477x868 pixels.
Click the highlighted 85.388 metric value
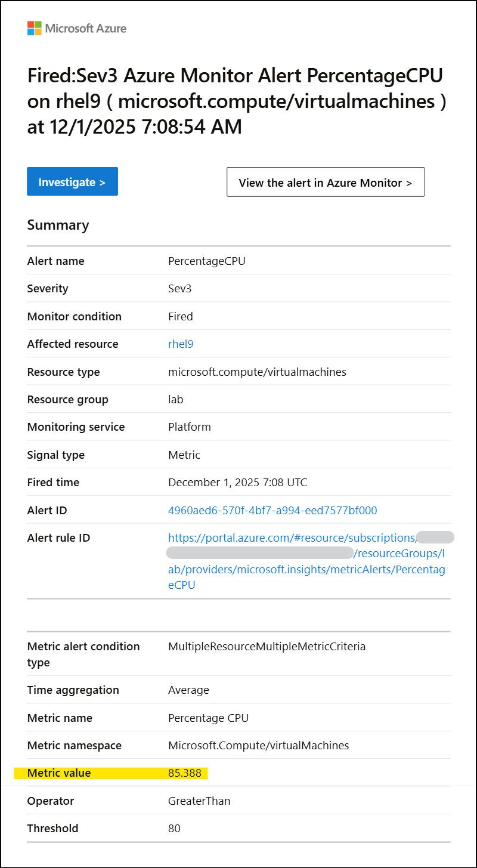tap(185, 773)
